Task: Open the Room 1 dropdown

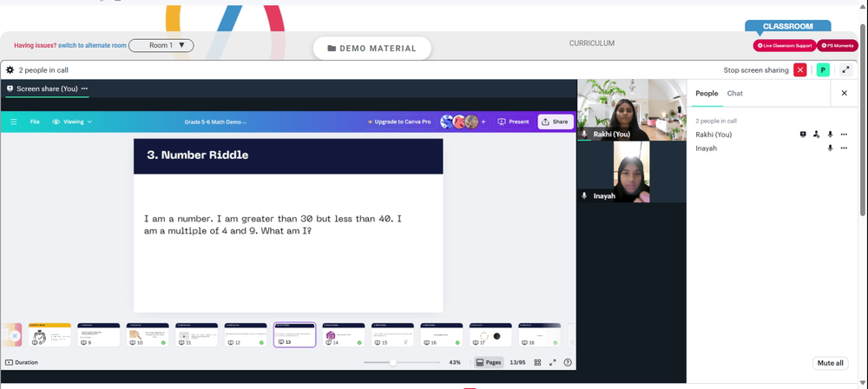Action: pyautogui.click(x=161, y=45)
